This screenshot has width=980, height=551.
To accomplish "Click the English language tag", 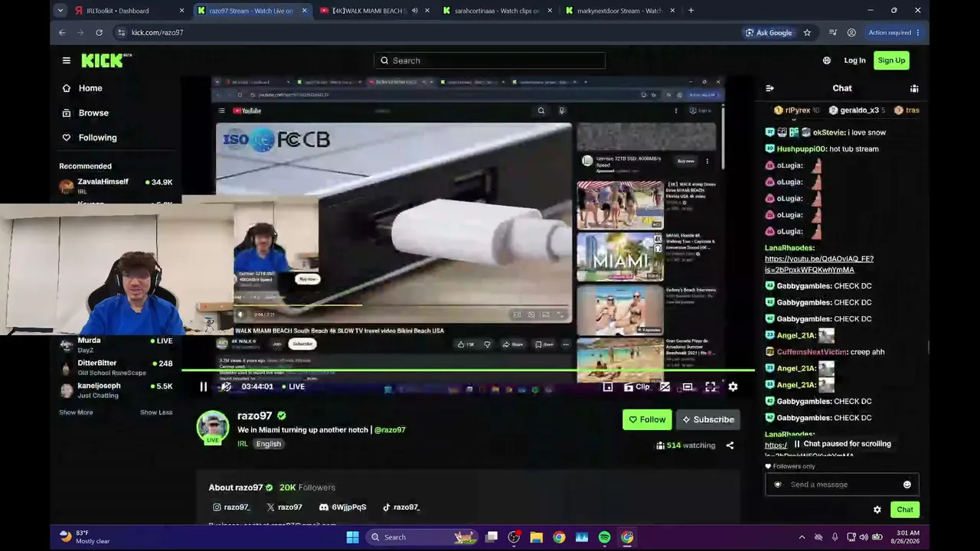I will pos(269,444).
